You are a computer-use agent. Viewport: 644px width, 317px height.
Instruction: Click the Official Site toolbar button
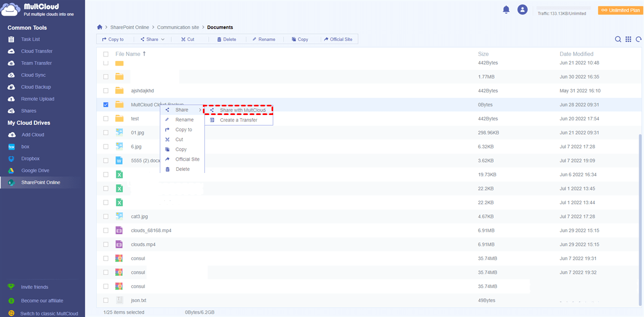[x=338, y=39]
